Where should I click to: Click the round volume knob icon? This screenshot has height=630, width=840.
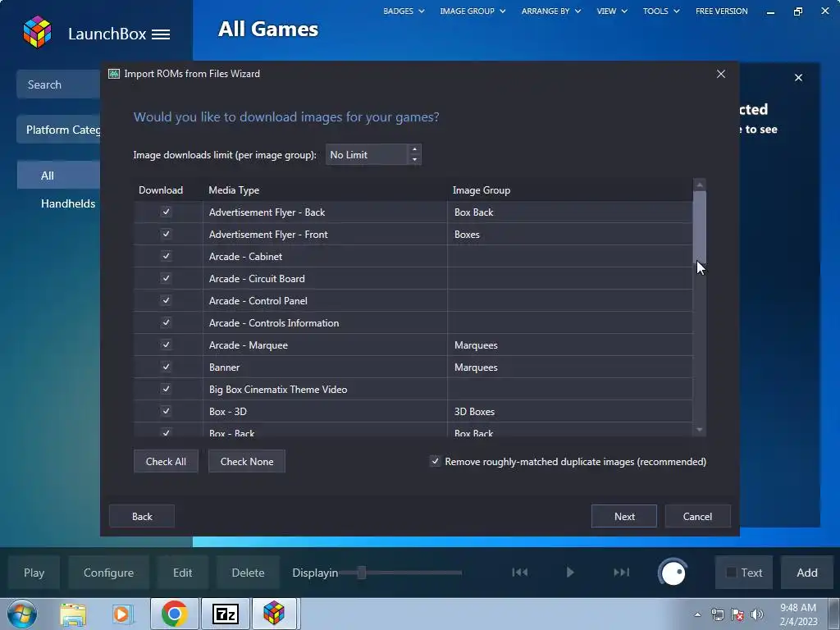click(673, 573)
